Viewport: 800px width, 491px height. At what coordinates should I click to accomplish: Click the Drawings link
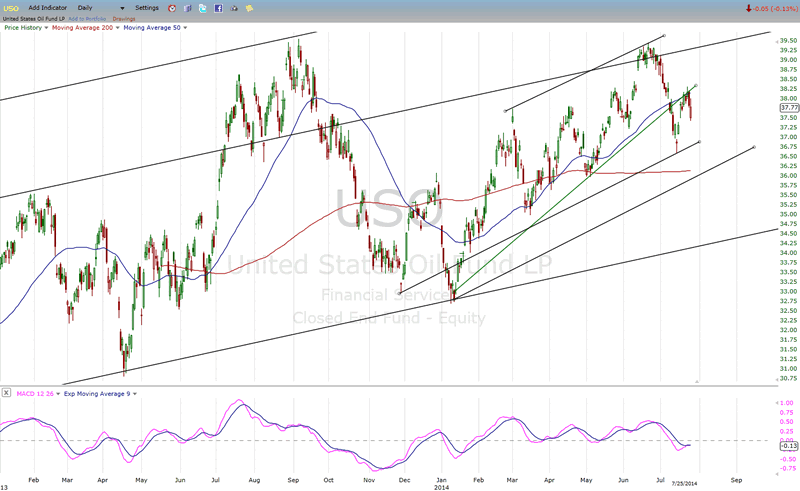point(124,19)
